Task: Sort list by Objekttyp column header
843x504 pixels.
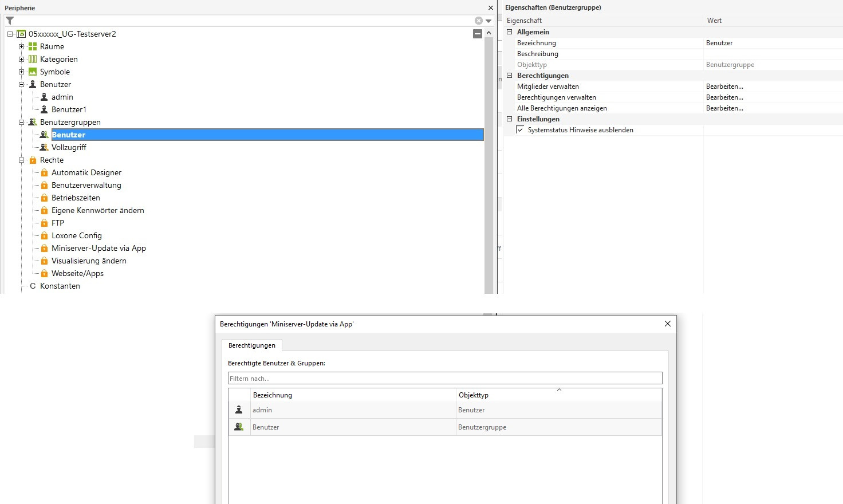Action: coord(473,395)
